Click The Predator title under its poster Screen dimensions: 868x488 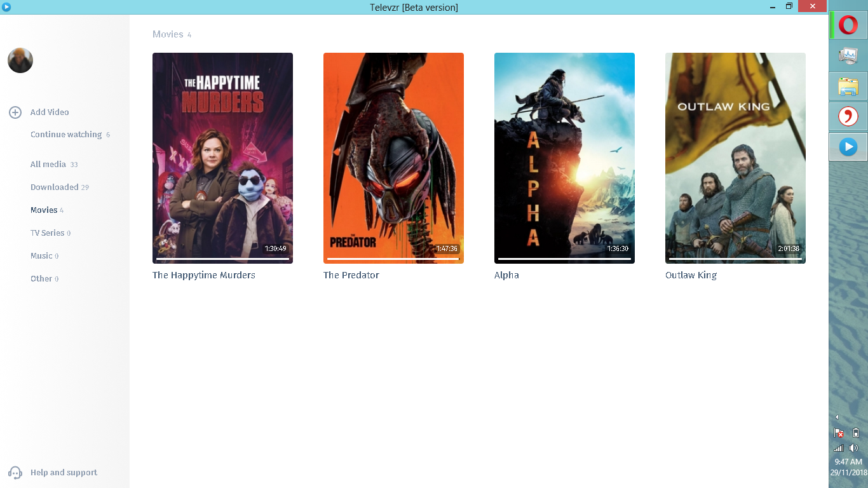(351, 275)
